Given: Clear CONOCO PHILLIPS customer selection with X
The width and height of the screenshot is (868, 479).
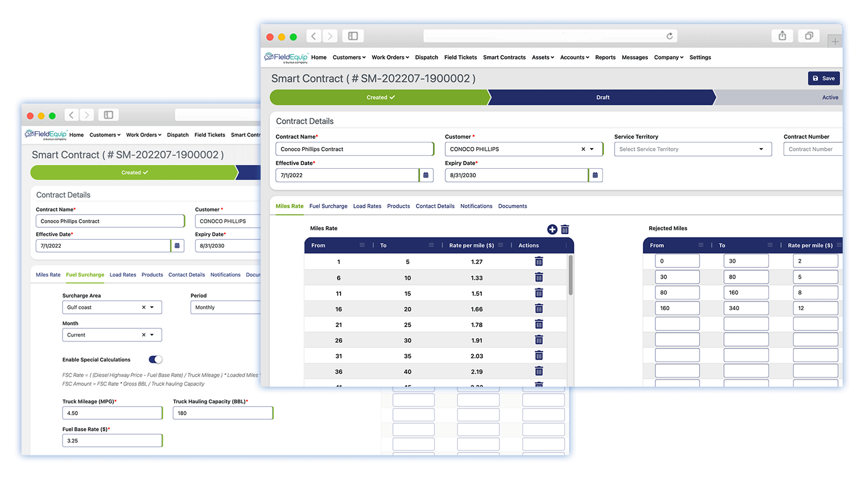Looking at the screenshot, I should pyautogui.click(x=583, y=149).
